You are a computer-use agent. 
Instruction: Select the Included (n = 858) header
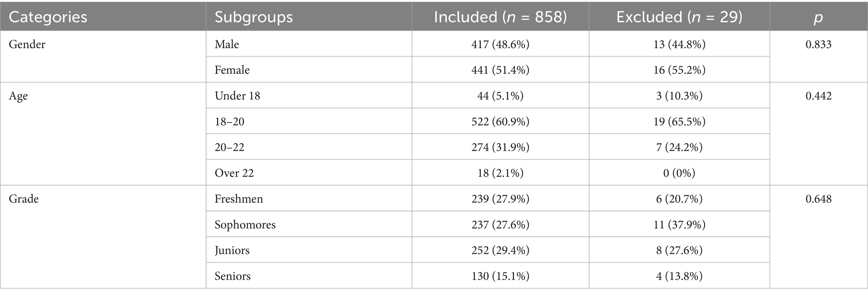500,17
